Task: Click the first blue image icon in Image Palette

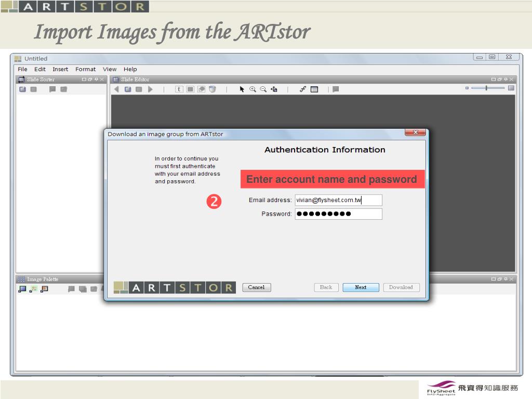Action: [x=22, y=289]
